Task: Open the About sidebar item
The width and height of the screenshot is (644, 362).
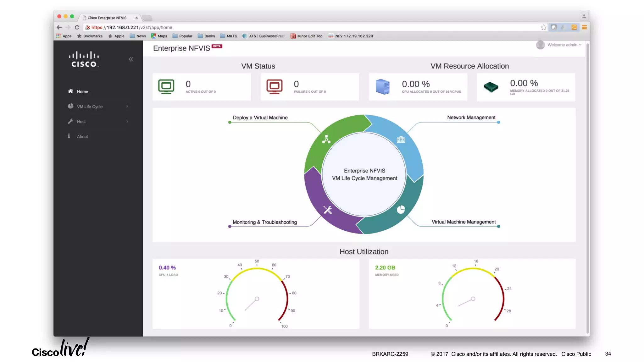Action: coord(82,137)
